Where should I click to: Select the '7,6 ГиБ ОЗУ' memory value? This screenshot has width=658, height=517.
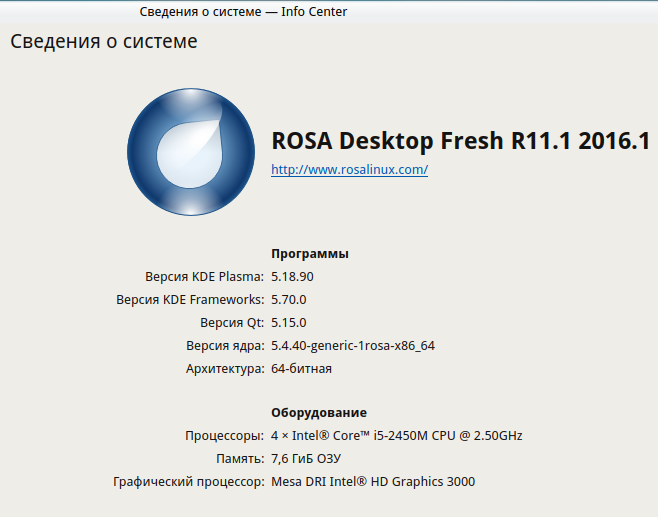click(306, 459)
